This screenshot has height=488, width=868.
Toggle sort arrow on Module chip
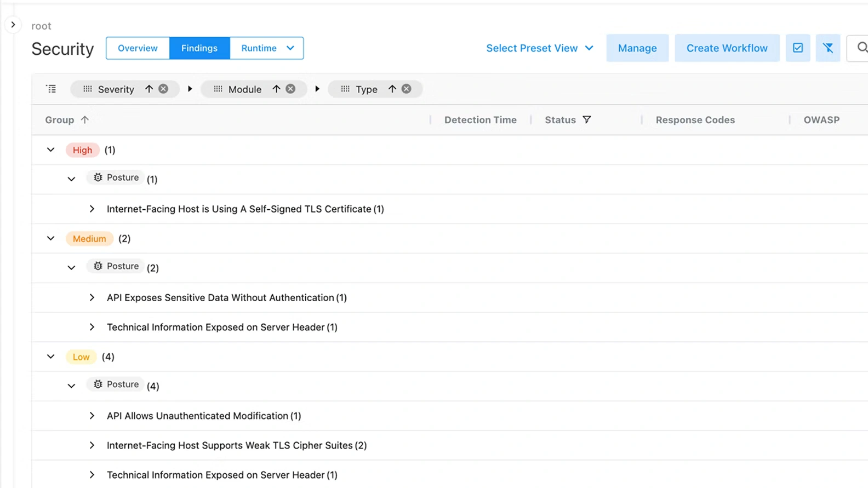pyautogui.click(x=276, y=89)
